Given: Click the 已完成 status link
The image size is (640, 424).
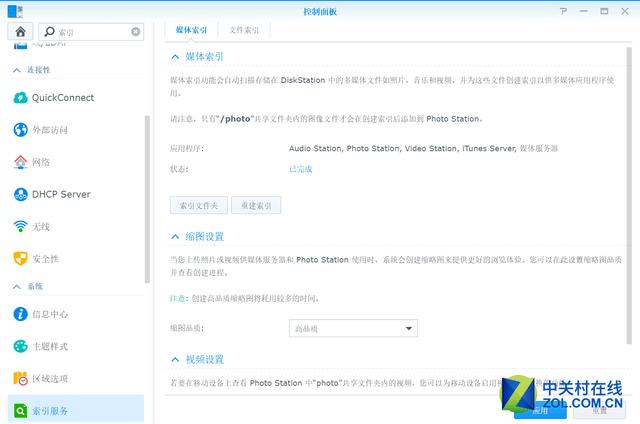Looking at the screenshot, I should click(x=300, y=169).
